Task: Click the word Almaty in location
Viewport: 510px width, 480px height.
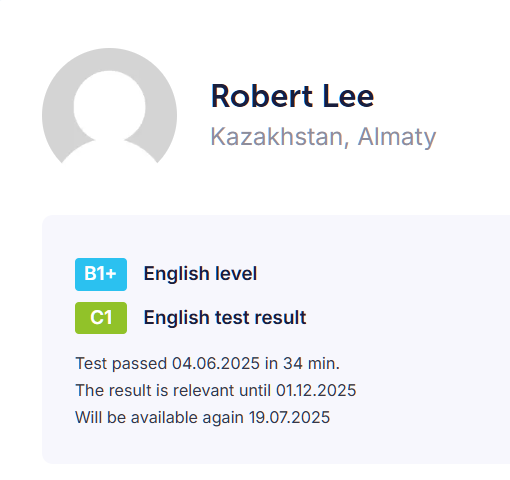Action: pos(397,137)
